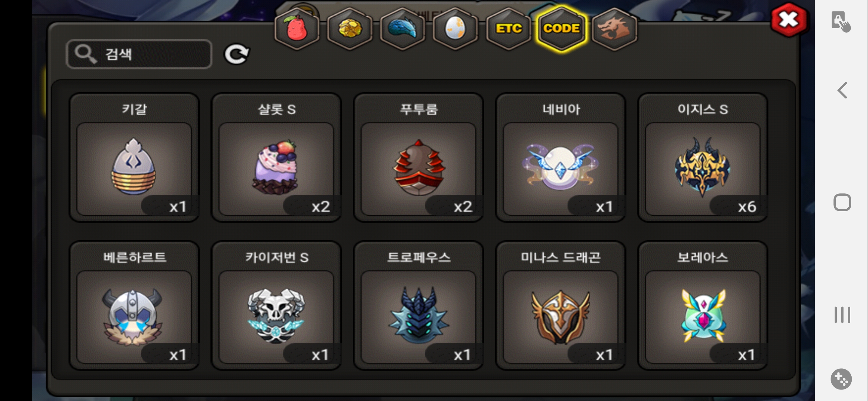868x401 pixels.
Task: Select the 키갈 egg item
Action: pos(134,157)
